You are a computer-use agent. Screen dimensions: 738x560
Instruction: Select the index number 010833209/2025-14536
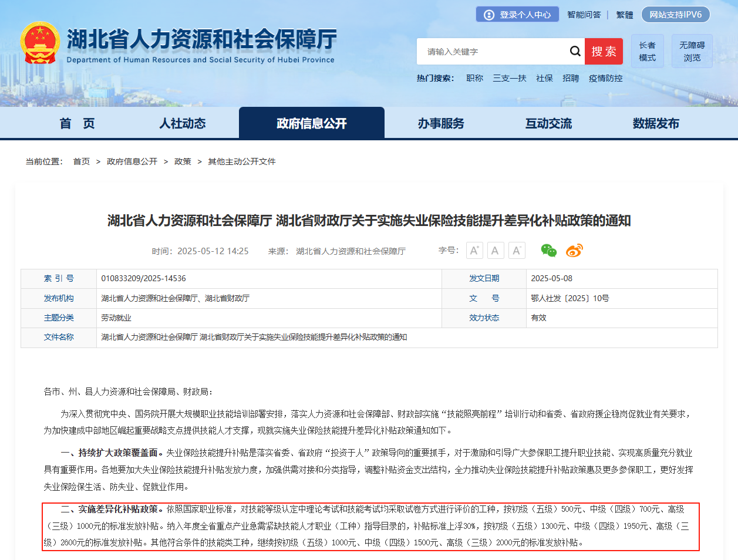[144, 278]
